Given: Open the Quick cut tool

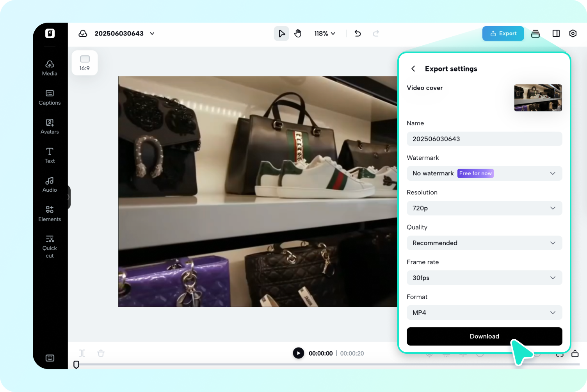Looking at the screenshot, I should 50,246.
